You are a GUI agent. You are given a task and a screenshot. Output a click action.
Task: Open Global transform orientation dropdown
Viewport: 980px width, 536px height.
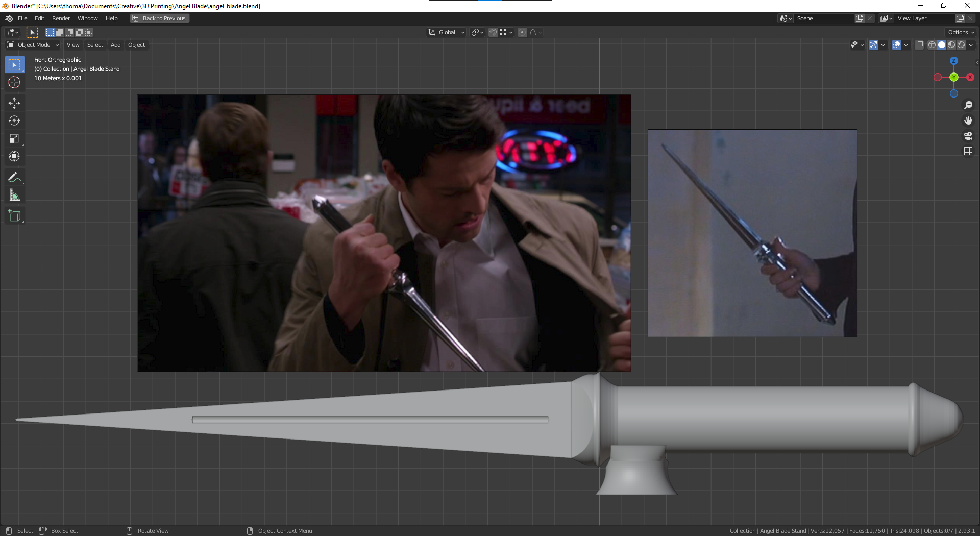[x=447, y=32]
